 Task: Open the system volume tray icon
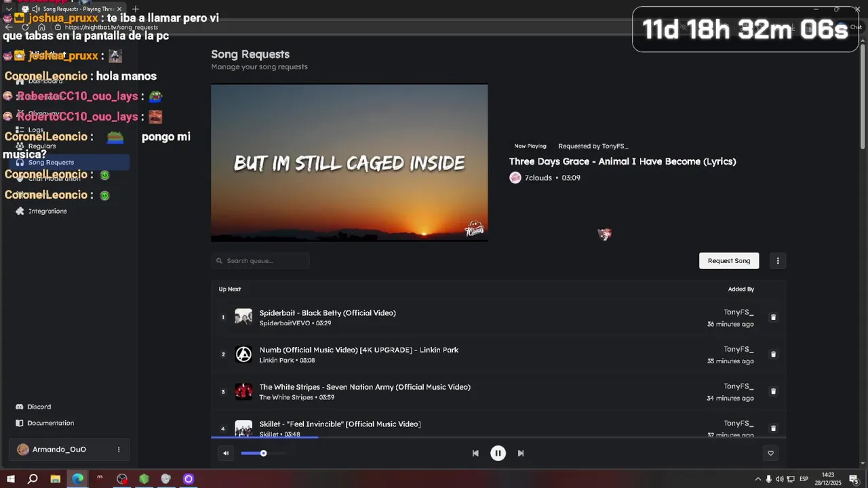click(x=780, y=479)
